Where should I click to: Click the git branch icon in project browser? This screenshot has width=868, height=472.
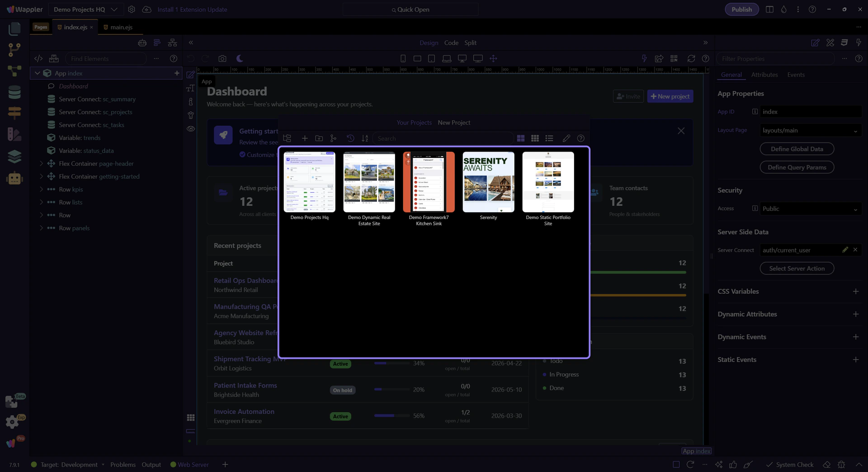coord(333,138)
